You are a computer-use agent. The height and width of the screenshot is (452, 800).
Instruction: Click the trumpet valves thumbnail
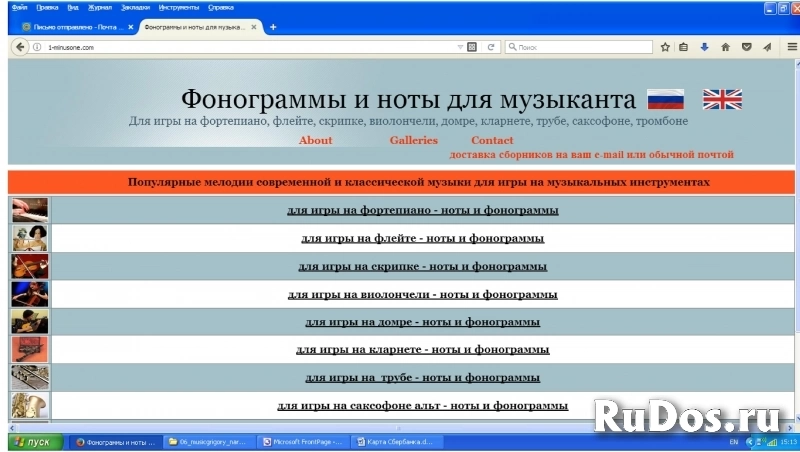pyautogui.click(x=30, y=378)
